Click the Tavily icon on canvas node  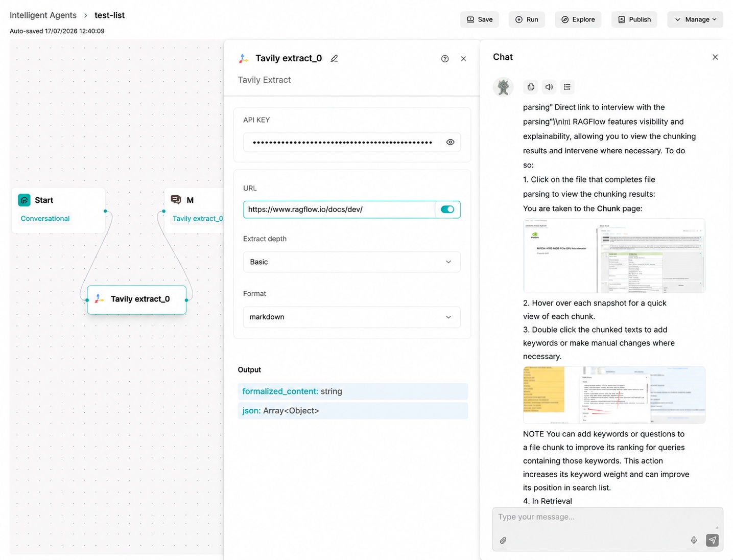click(100, 299)
